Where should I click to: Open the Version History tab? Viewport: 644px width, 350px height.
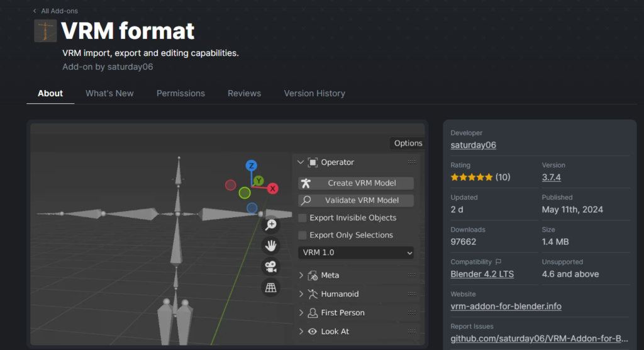pos(314,93)
